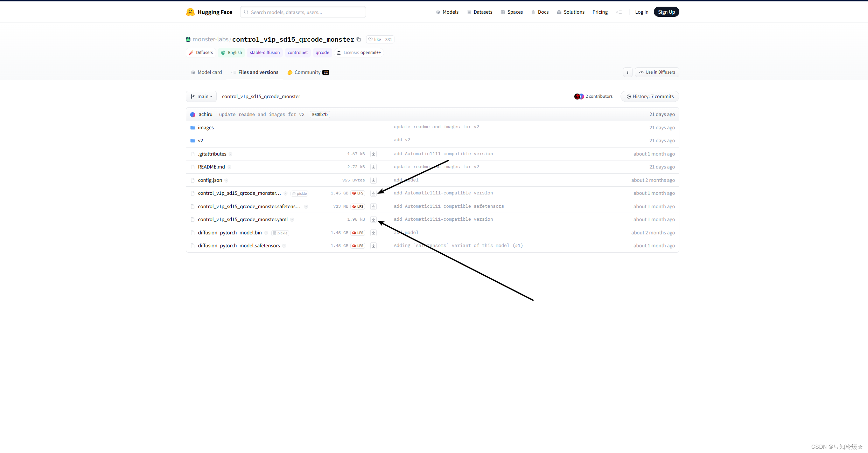The image size is (868, 453).
Task: Open the Community tab
Action: point(308,72)
